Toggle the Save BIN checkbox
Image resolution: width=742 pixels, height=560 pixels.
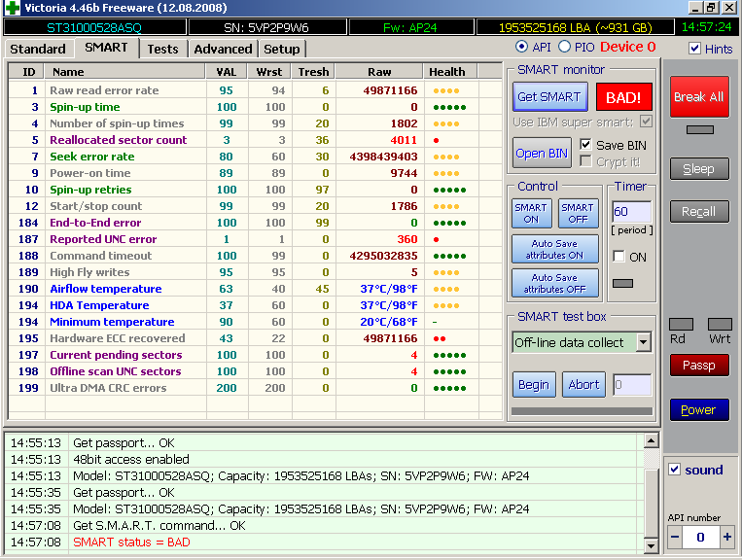(585, 145)
